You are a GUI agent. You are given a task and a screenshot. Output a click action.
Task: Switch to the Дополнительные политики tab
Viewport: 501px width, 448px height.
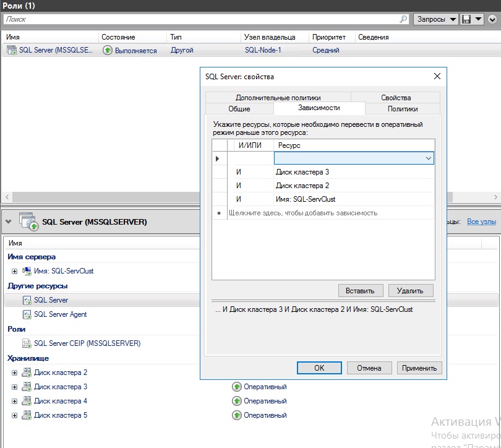click(x=278, y=98)
